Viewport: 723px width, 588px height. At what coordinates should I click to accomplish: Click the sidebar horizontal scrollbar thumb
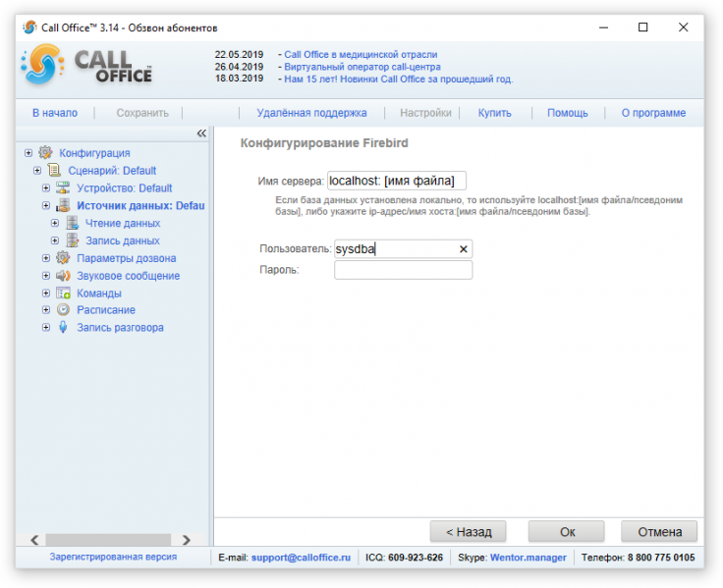(108, 540)
